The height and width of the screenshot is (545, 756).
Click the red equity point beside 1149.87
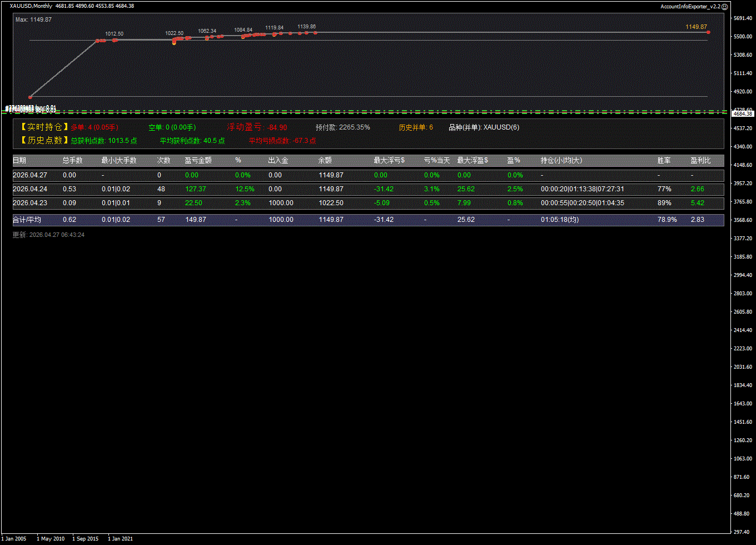[x=708, y=32]
